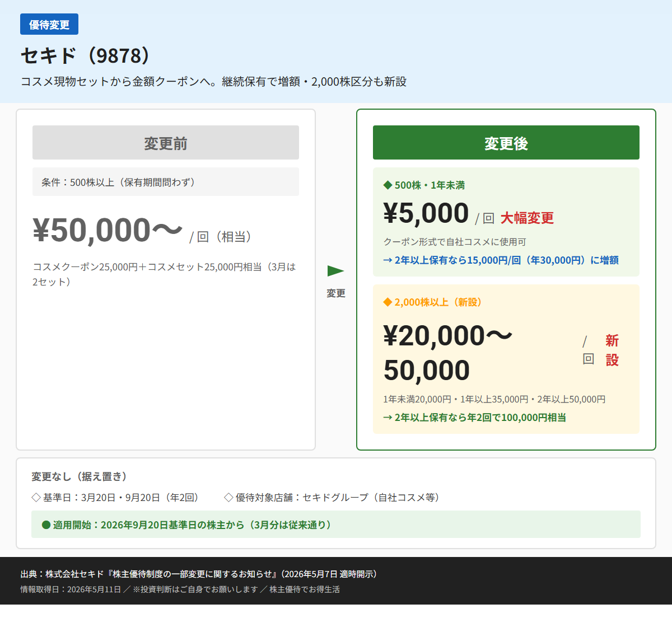Click the ¥5,000 amount

(x=426, y=213)
